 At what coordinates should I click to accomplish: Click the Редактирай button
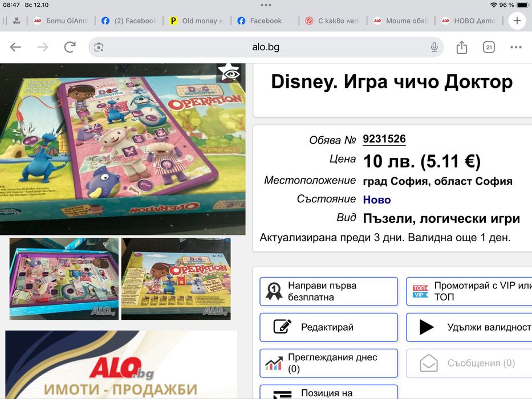click(329, 327)
